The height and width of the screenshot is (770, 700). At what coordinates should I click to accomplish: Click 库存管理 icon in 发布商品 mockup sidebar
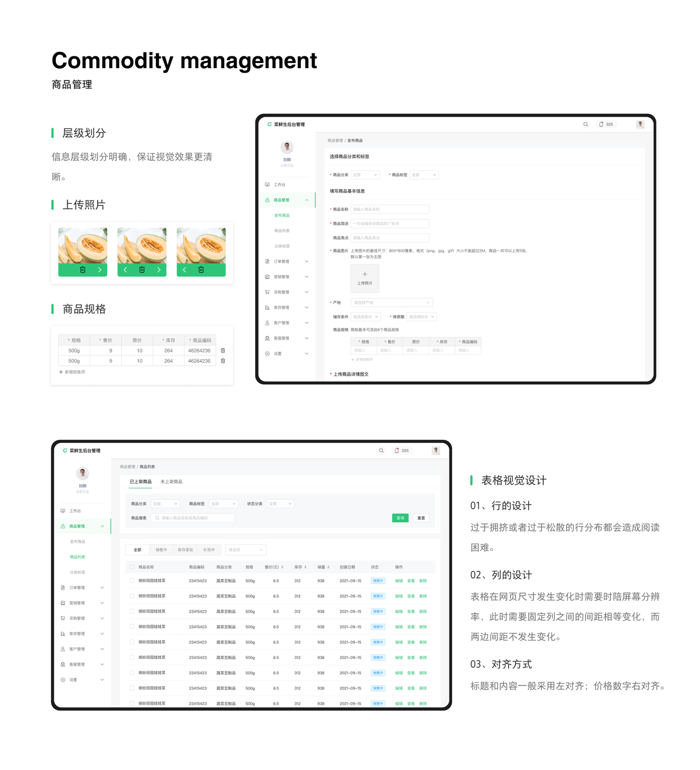[x=267, y=307]
